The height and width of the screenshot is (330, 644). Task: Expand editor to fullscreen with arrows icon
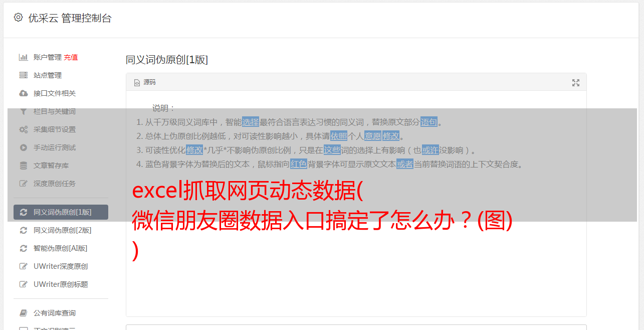pyautogui.click(x=576, y=83)
